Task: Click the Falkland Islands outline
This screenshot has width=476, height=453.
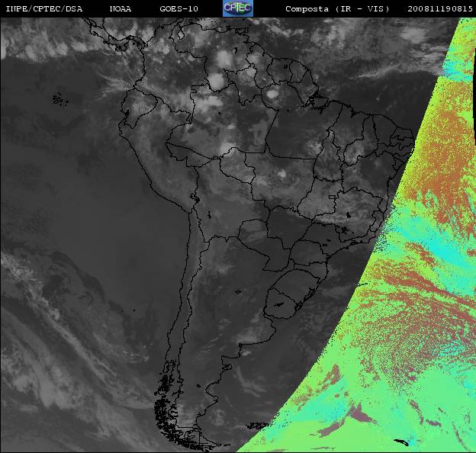Action: coord(259,426)
